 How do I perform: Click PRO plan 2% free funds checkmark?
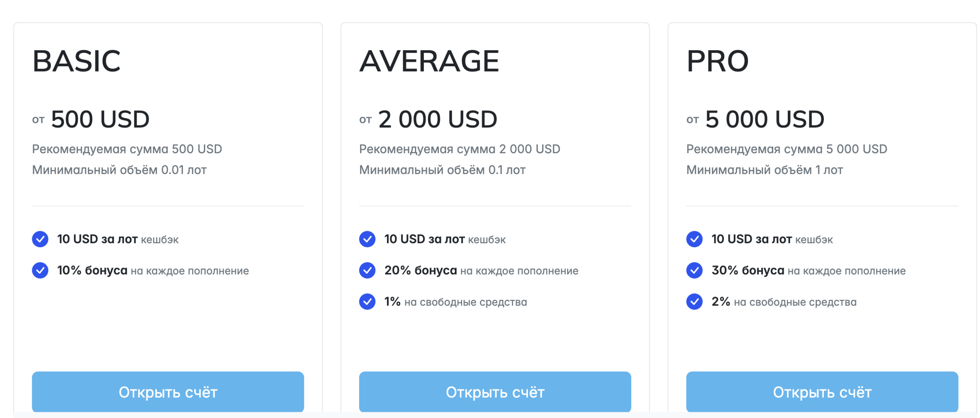pos(694,302)
